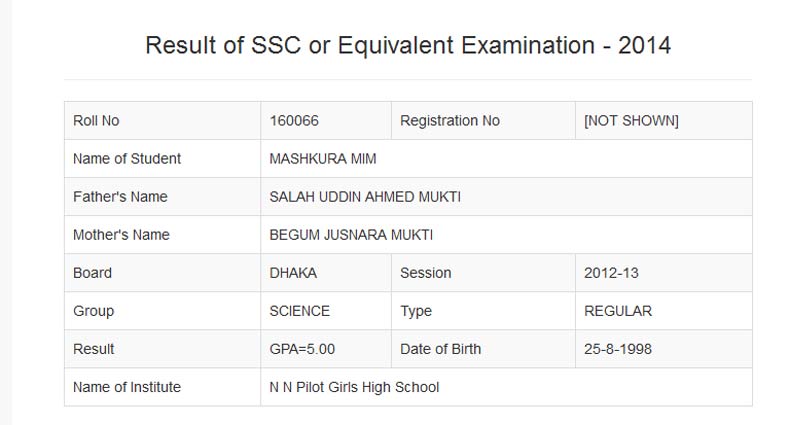Screen dimensions: 790x425
Task: Select the Board label cell
Action: 93,273
